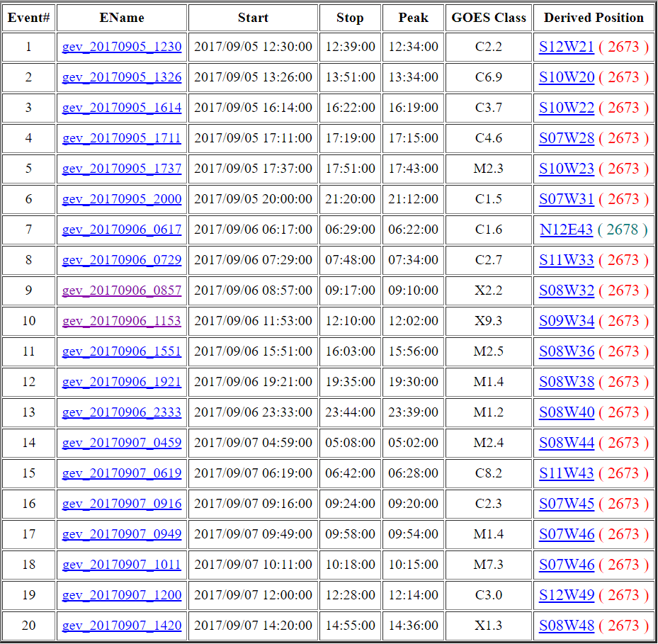Image resolution: width=658 pixels, height=644 pixels.
Task: Click the C8.2 GOES class cell
Action: 489,473
